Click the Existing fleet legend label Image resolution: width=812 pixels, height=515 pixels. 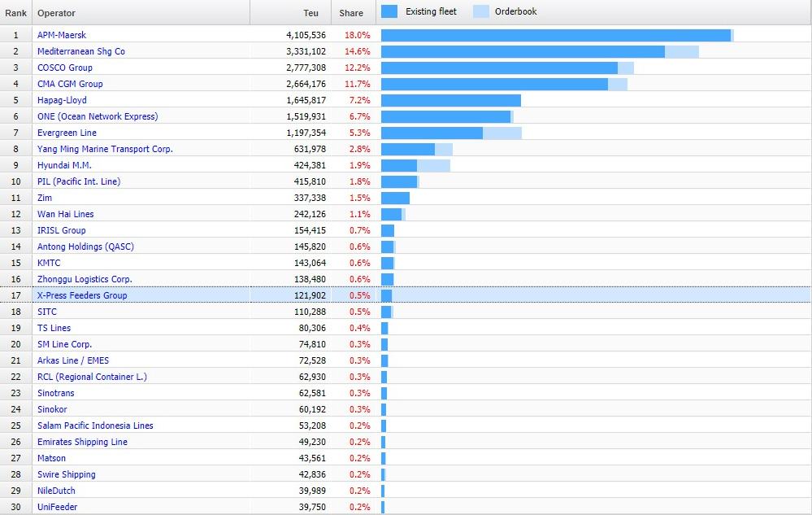431,12
